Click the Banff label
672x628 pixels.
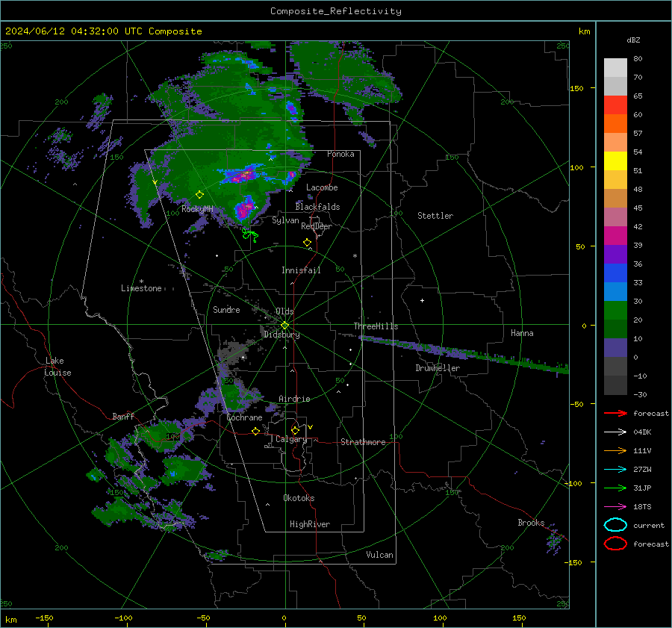pyautogui.click(x=123, y=416)
